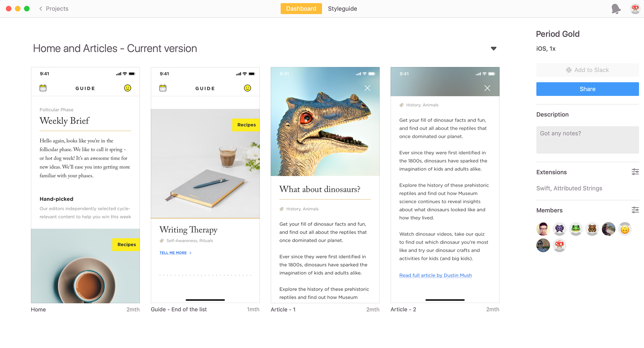644x348 pixels.
Task: Click the Share button
Action: click(587, 89)
